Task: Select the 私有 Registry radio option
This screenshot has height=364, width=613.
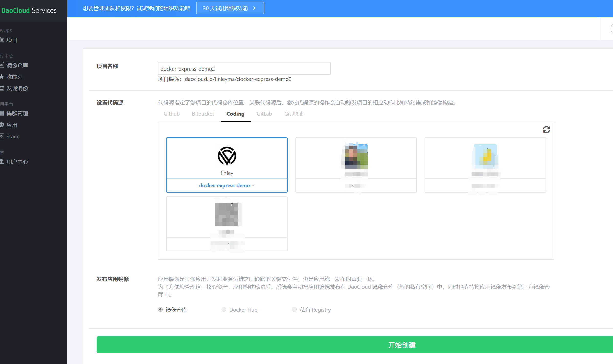Action: pyautogui.click(x=294, y=310)
